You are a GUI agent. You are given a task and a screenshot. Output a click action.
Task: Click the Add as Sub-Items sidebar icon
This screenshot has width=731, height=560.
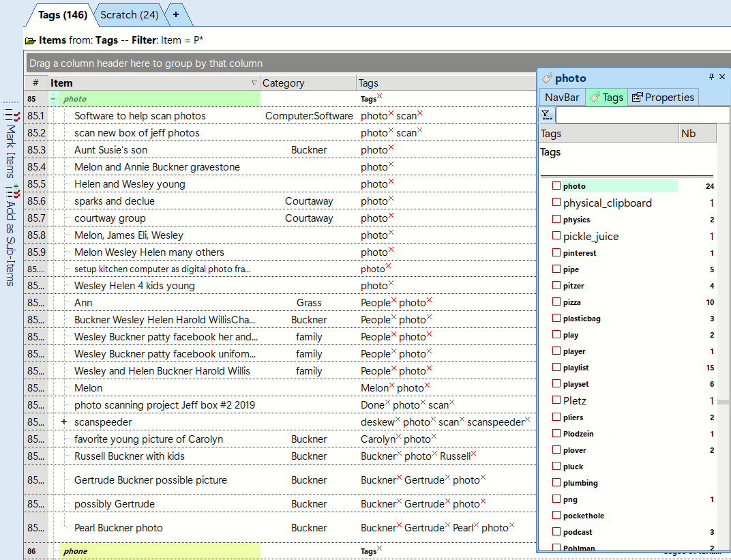(x=12, y=192)
